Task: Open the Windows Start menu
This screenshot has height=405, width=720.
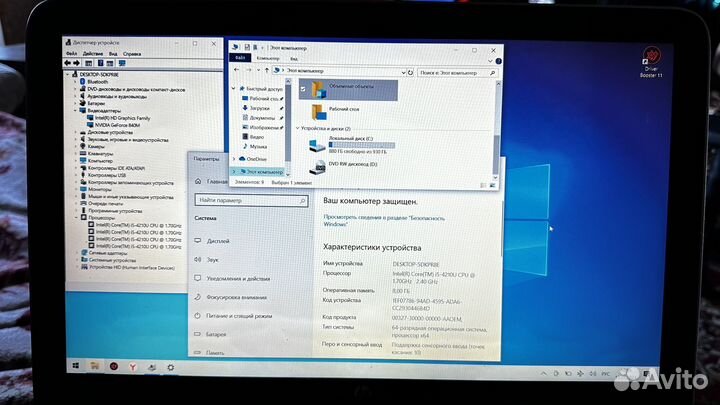Action: click(76, 366)
